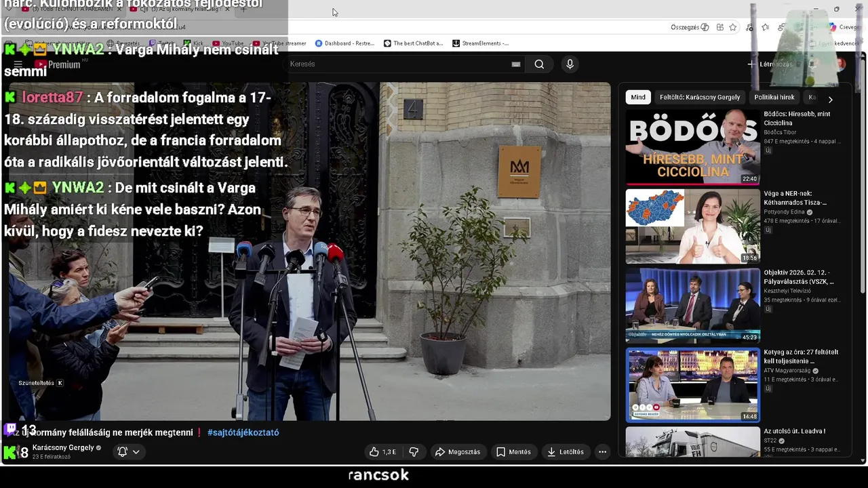Click channel name ATV Magyarország
This screenshot has width=868, height=488.
[787, 371]
